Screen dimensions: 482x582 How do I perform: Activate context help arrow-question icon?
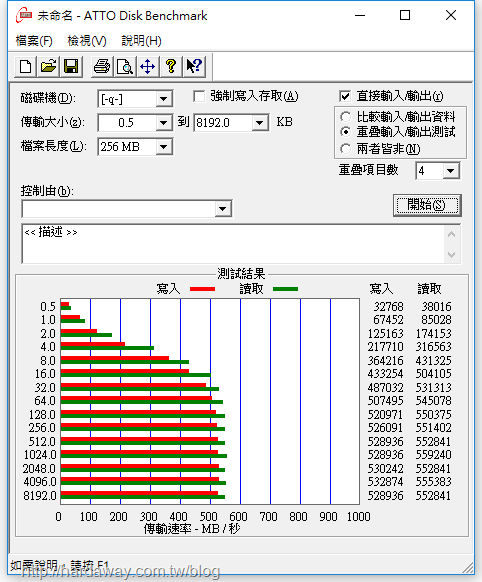194,67
